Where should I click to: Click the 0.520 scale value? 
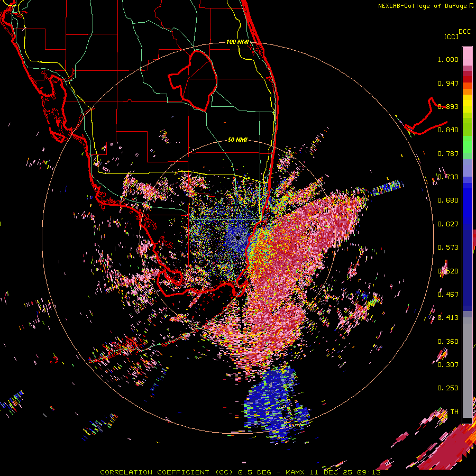(x=448, y=271)
